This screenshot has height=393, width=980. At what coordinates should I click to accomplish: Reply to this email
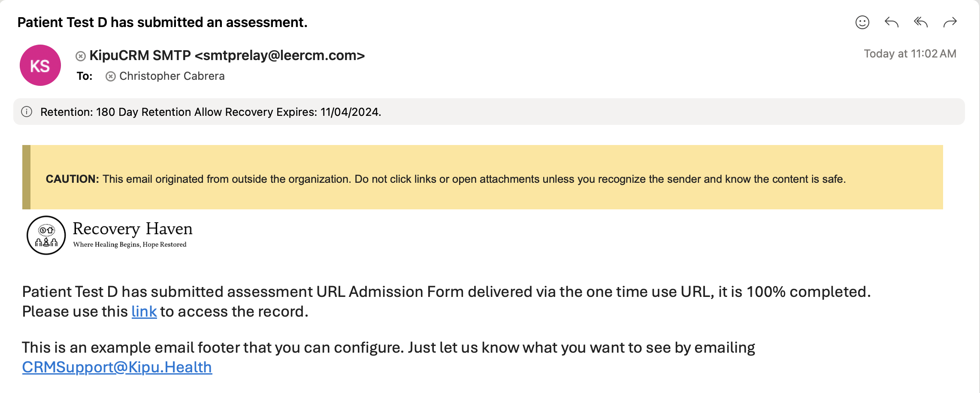click(891, 22)
